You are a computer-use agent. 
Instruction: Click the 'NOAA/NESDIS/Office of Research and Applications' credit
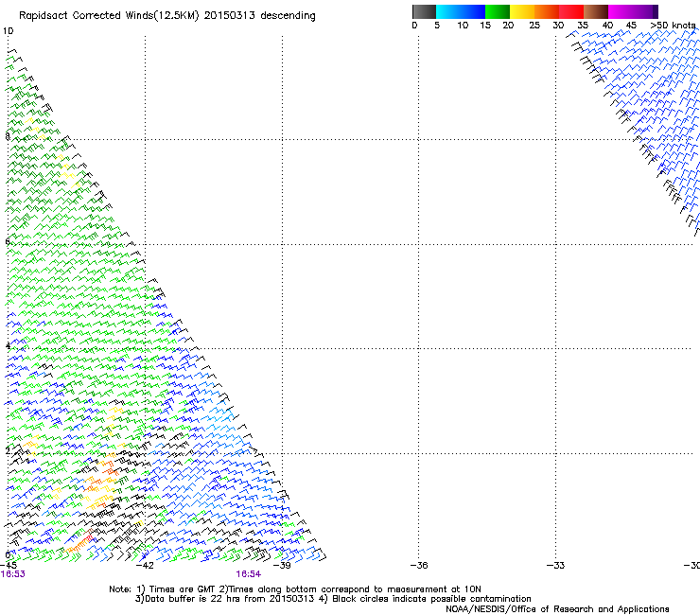click(557, 609)
